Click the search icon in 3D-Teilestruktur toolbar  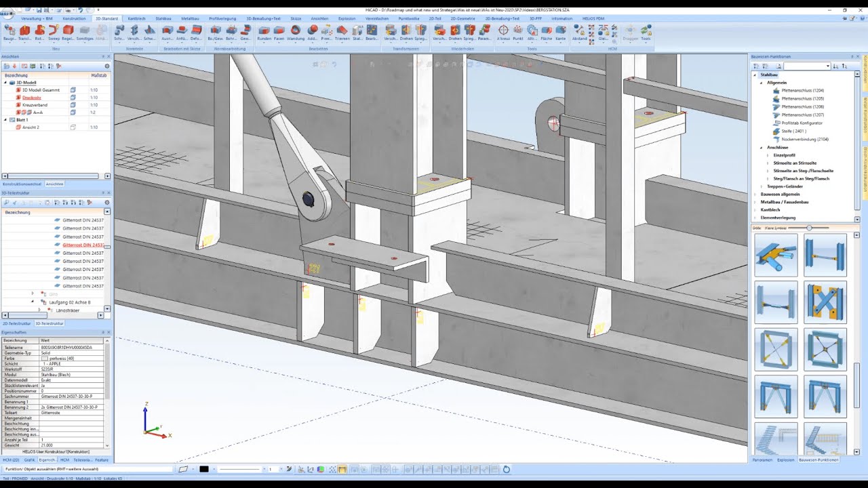(6, 202)
